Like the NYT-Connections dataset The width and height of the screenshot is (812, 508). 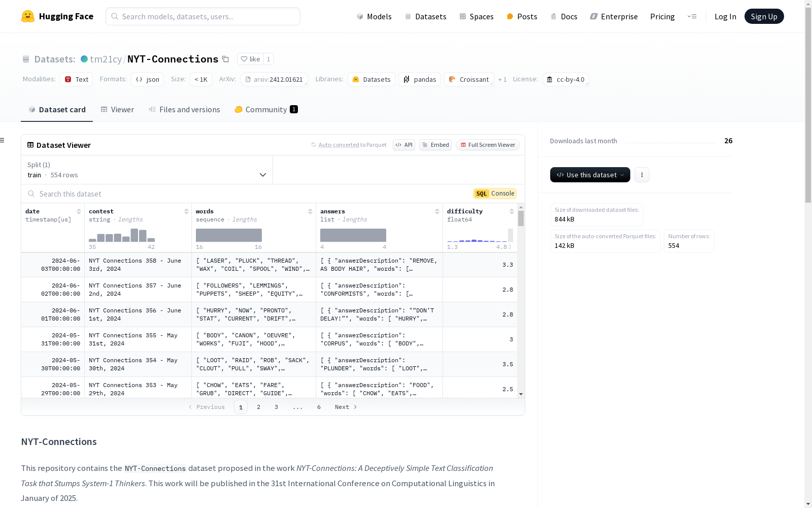[x=250, y=59]
